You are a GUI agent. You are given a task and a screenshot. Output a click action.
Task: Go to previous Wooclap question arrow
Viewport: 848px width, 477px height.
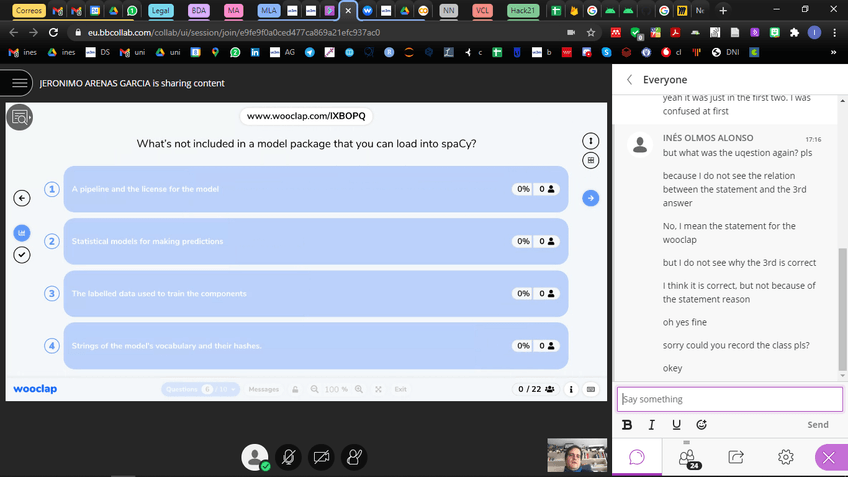click(22, 198)
